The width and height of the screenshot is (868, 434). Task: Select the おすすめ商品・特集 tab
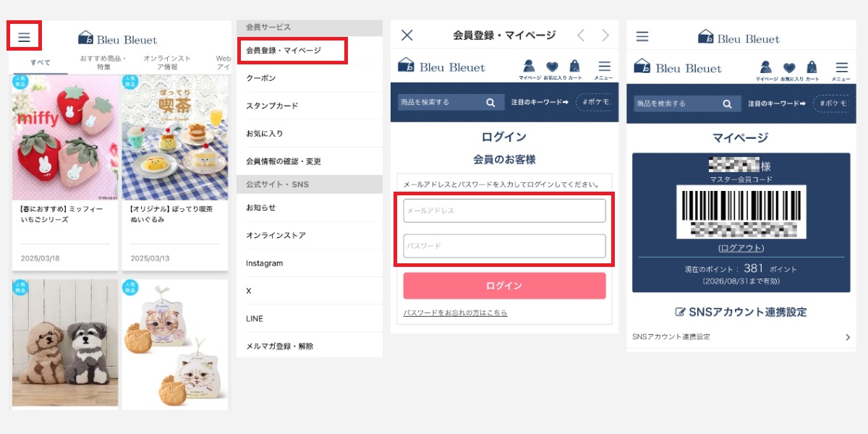tap(103, 62)
